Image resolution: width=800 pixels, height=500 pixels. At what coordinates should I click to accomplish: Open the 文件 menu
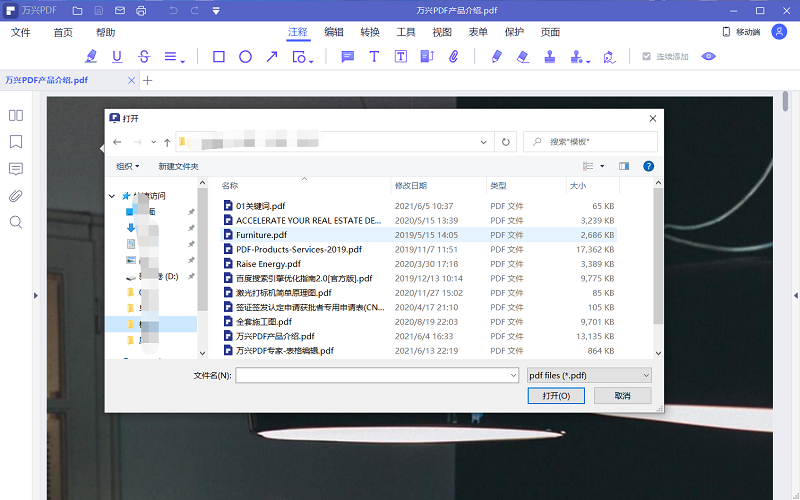coord(21,32)
